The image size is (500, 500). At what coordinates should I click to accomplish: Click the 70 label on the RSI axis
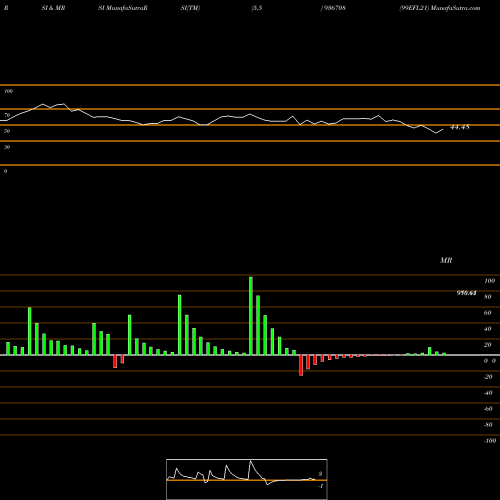[7, 115]
